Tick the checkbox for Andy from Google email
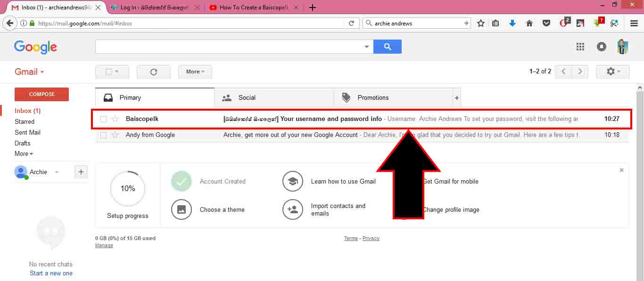This screenshot has width=644, height=281. point(104,135)
